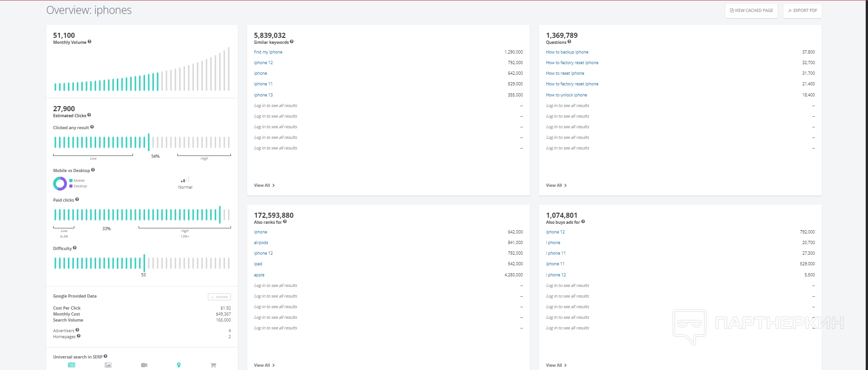The height and width of the screenshot is (370, 868).
Task: Click the help icon beside Monthly Volume
Action: (90, 42)
